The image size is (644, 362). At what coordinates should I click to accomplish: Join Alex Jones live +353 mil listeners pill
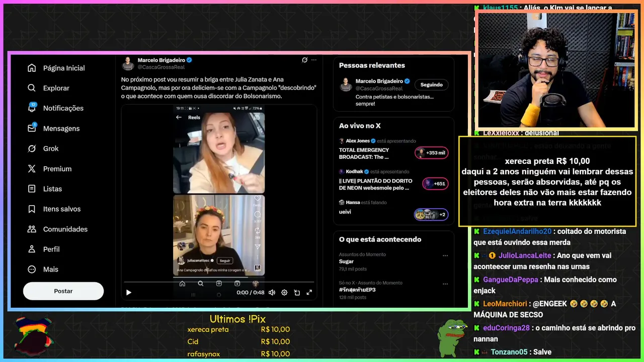point(431,153)
